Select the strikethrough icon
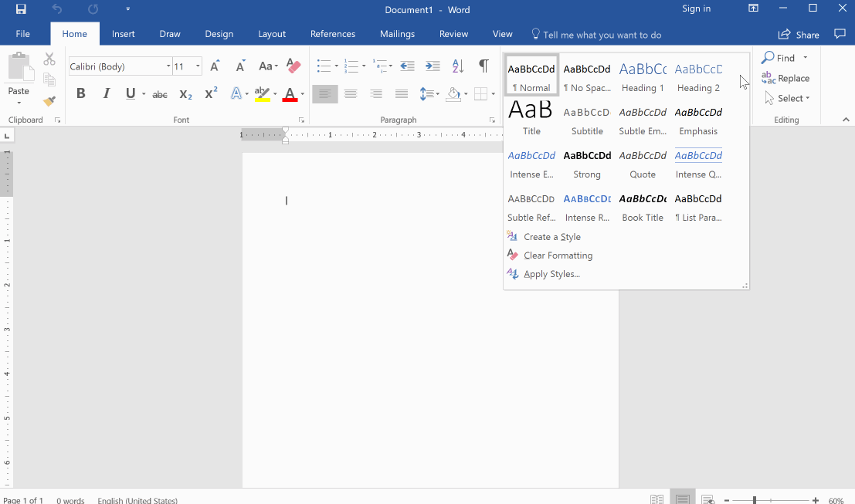 click(x=159, y=93)
